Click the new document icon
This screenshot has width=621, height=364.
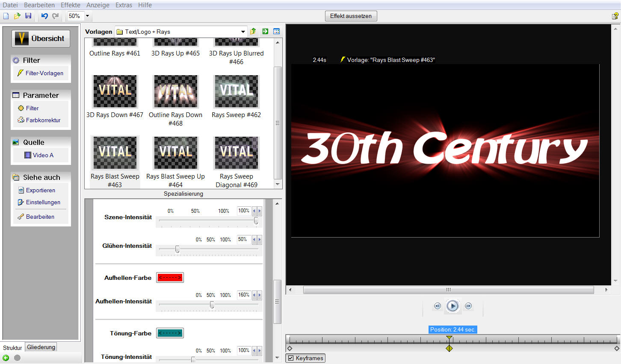tap(6, 16)
